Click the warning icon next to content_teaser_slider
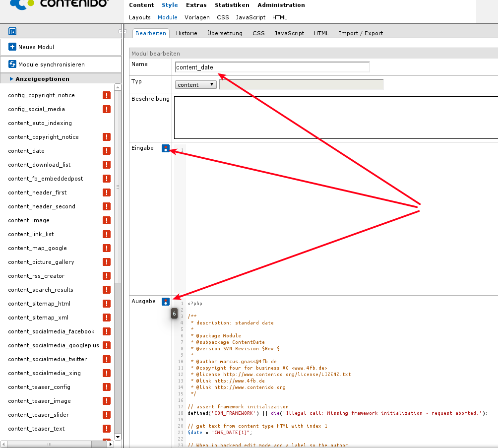 point(107,415)
